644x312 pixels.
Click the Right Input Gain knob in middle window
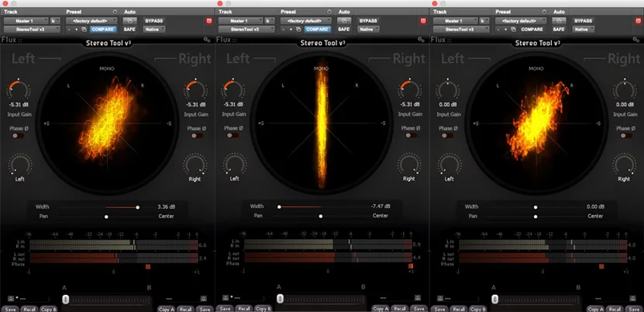[410, 89]
